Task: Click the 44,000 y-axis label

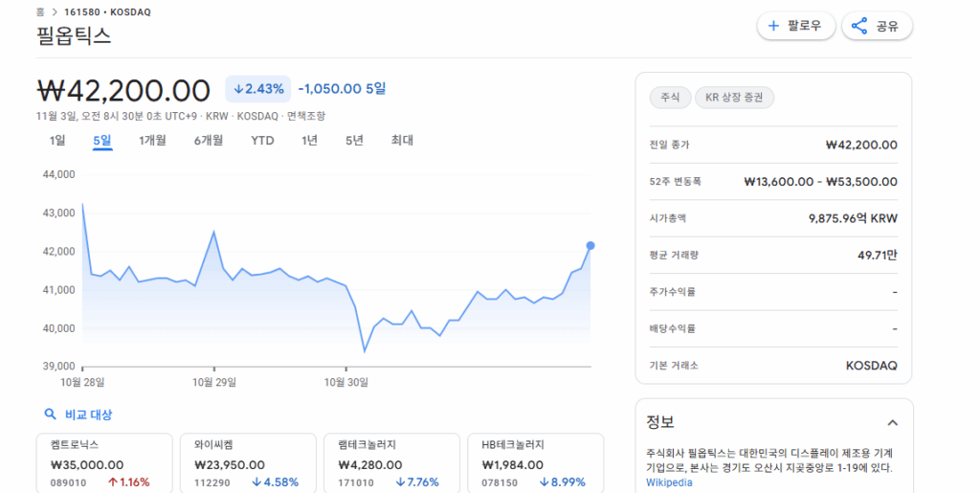Action: [58, 174]
